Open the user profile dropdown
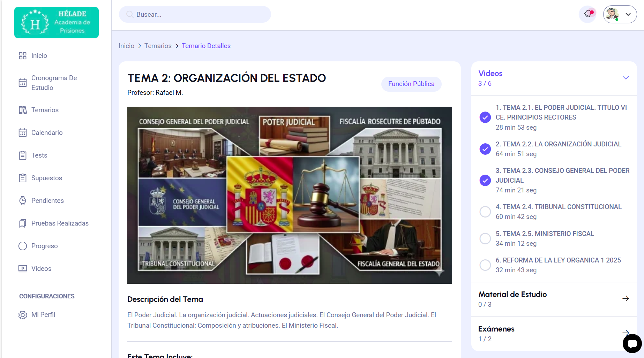 point(620,14)
